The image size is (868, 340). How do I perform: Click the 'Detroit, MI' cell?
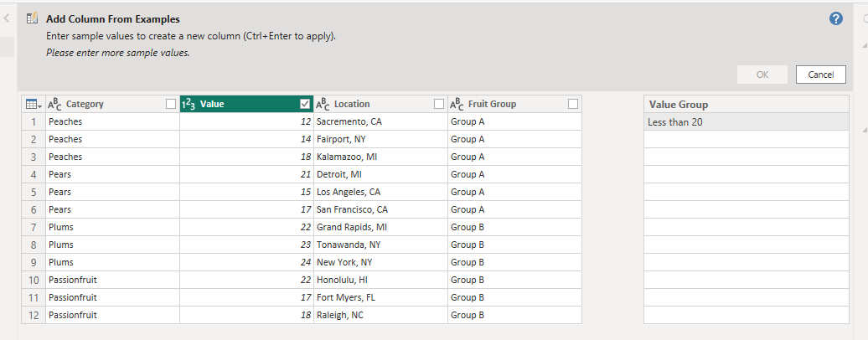pos(380,174)
